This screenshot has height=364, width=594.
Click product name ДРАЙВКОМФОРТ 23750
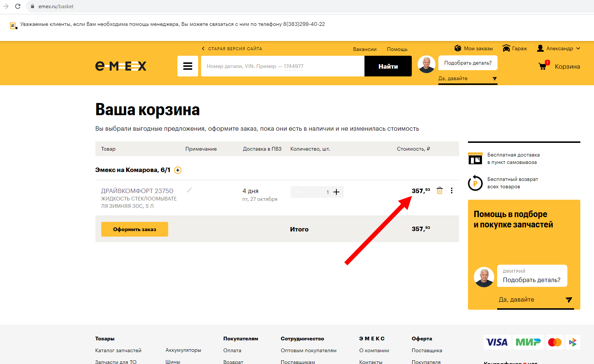(x=137, y=191)
